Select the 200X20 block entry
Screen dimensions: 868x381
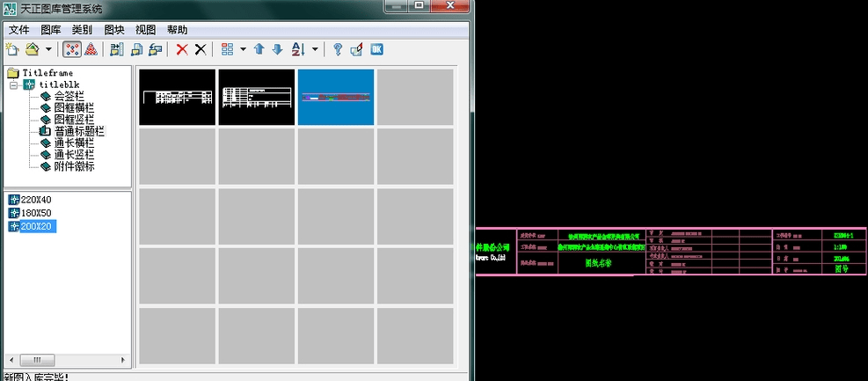click(x=38, y=226)
